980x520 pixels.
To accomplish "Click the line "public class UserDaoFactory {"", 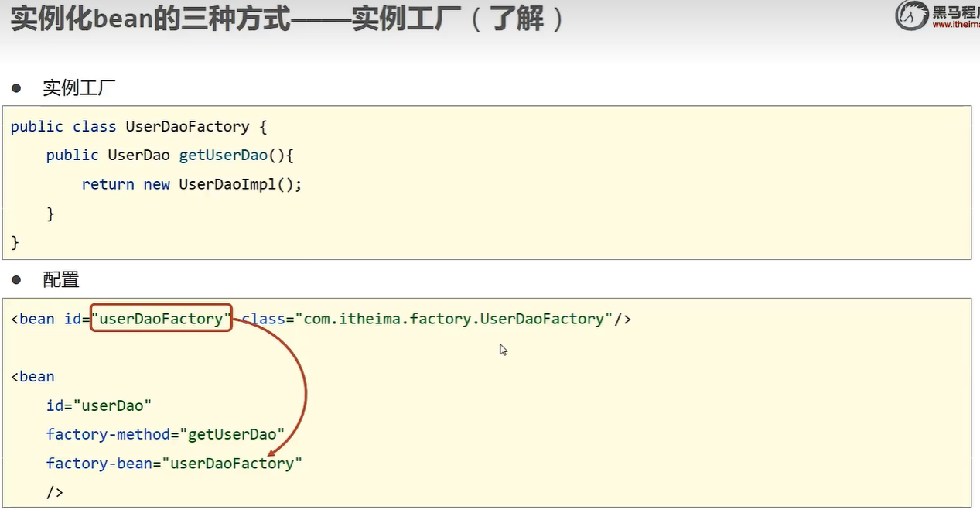I will click(138, 126).
